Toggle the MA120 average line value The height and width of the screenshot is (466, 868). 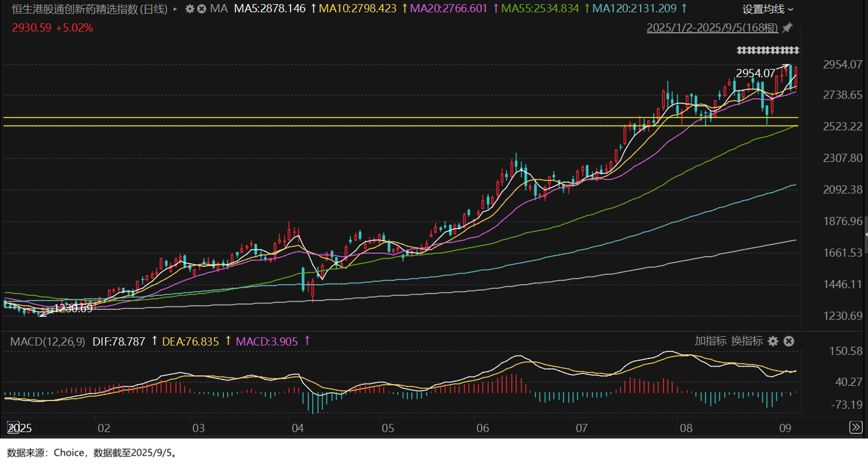pyautogui.click(x=634, y=9)
